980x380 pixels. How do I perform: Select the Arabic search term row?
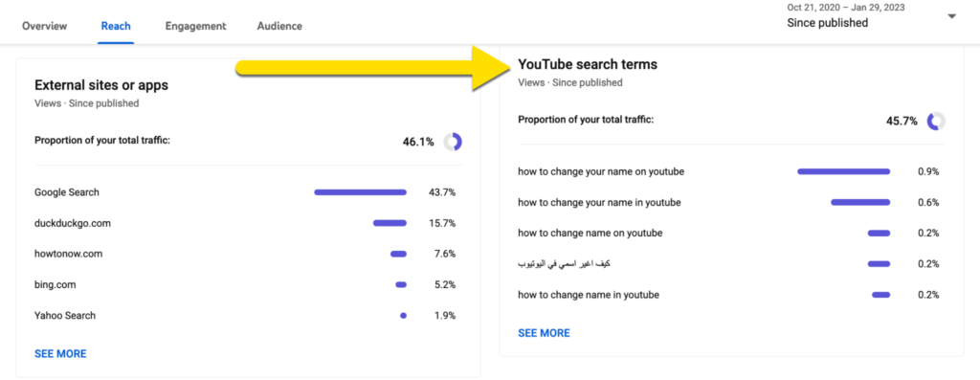coord(728,264)
